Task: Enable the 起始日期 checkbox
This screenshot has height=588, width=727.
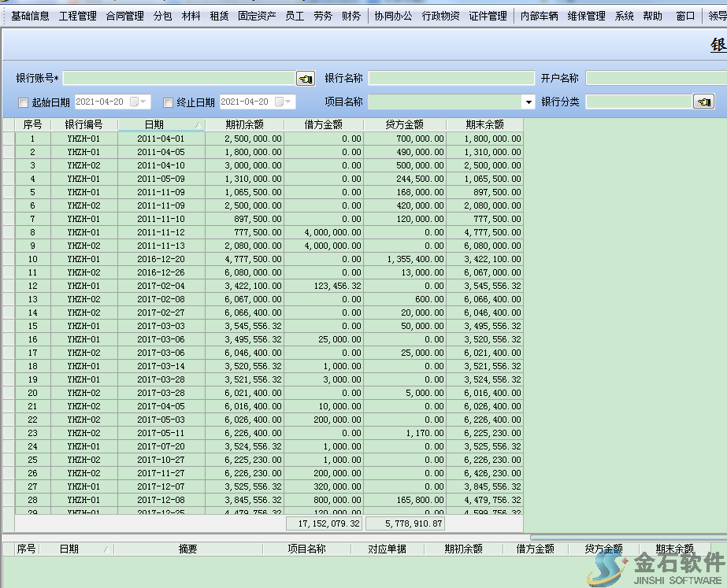Action: [x=23, y=102]
